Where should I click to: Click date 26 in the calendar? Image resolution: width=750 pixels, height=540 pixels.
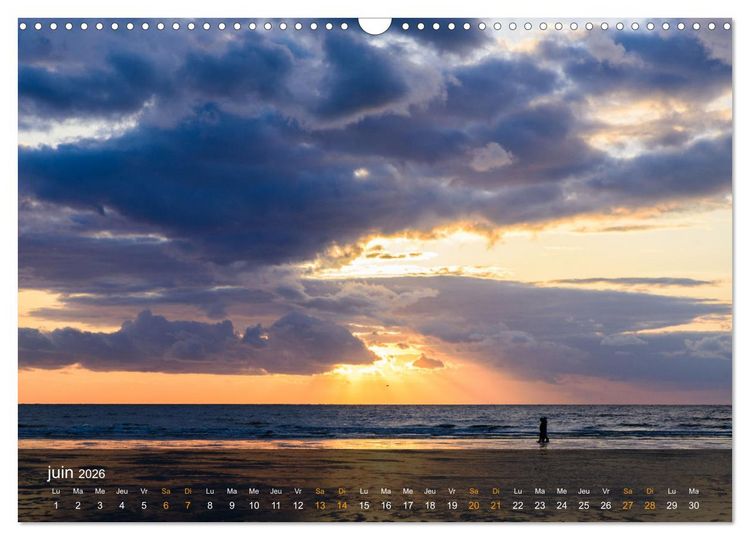(606, 506)
